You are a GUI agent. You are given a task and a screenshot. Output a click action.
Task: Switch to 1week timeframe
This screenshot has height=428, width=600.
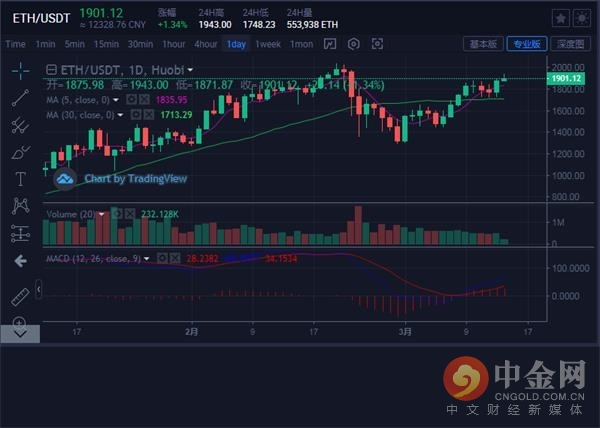point(268,44)
